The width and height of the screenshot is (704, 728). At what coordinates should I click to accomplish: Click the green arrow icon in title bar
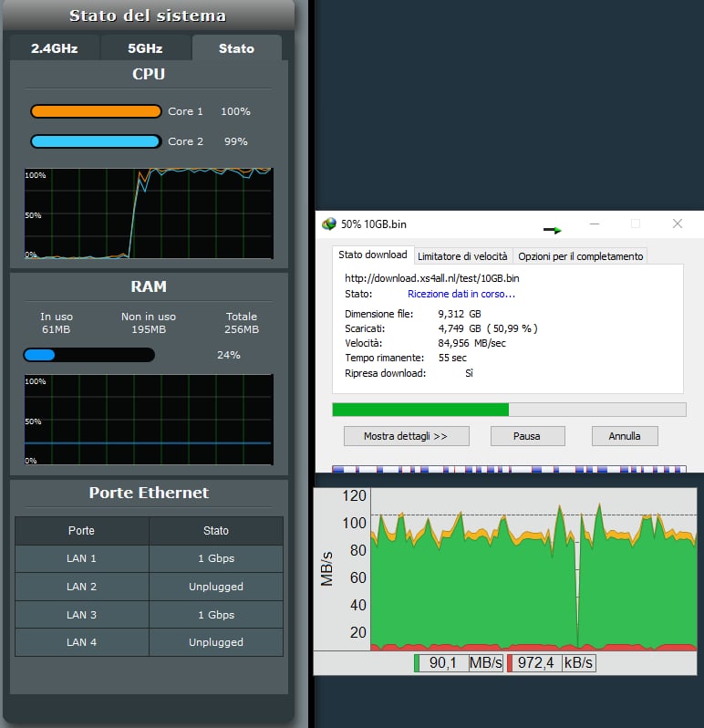(x=553, y=230)
